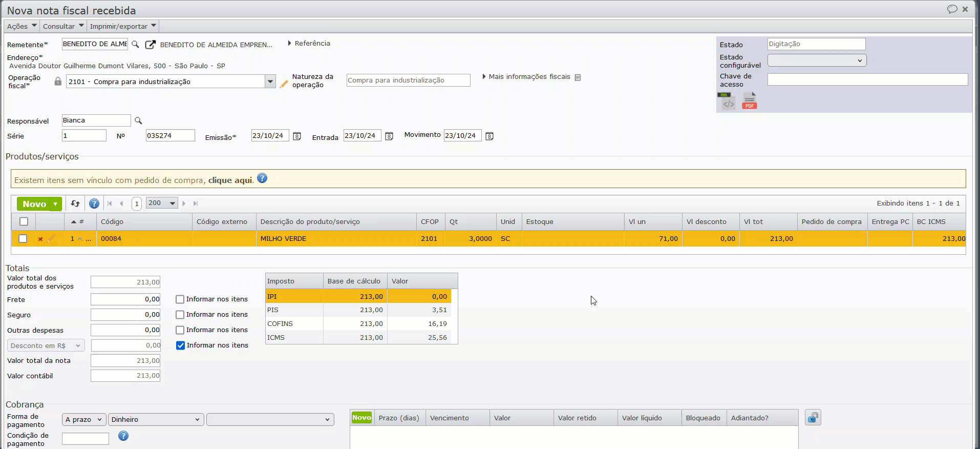The height and width of the screenshot is (449, 980).
Task: Open the Remetente external link icon
Action: coord(150,45)
